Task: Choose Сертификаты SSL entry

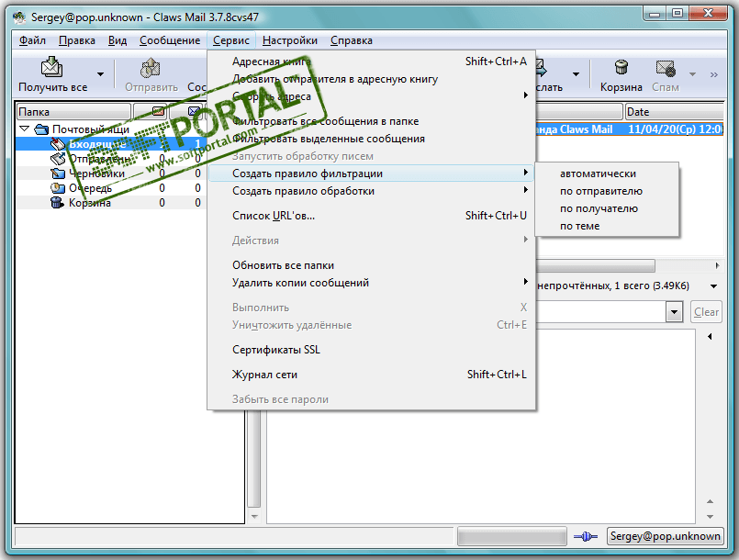Action: point(372,350)
